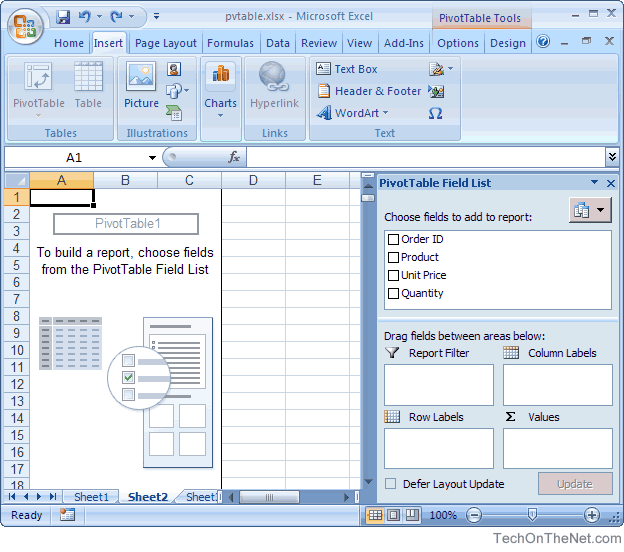The width and height of the screenshot is (624, 552).
Task: Open the PivotTable Design tab
Action: click(508, 43)
